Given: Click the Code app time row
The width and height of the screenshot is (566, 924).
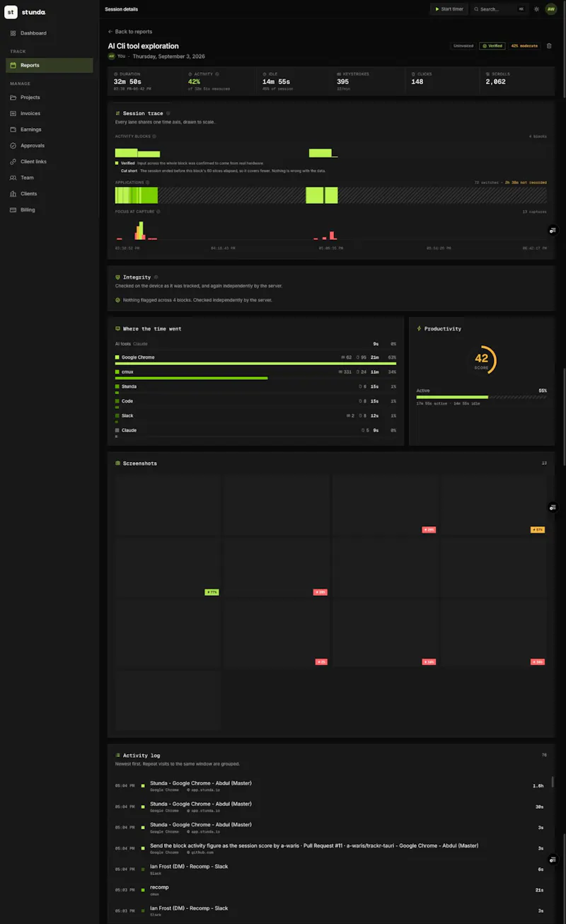Looking at the screenshot, I should click(x=255, y=403).
